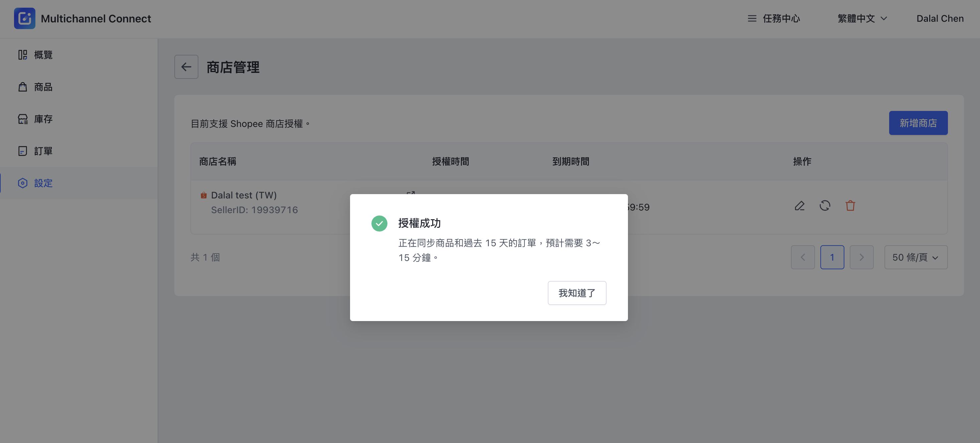Image resolution: width=980 pixels, height=443 pixels.
Task: Expand the 50 條/頁 page size dropdown
Action: tap(916, 257)
